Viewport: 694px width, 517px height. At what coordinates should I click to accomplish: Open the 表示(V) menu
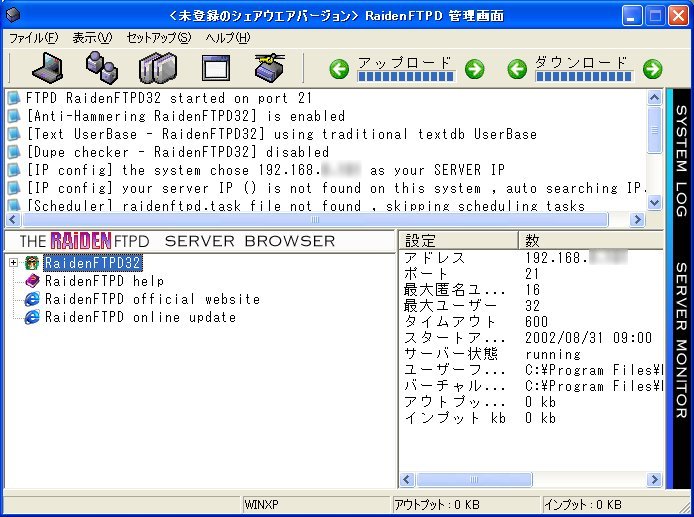(93, 38)
